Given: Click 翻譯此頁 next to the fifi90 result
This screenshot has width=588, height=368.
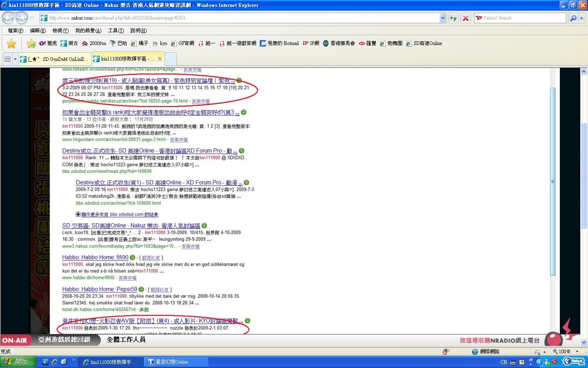Looking at the screenshot, I should coord(151,258).
